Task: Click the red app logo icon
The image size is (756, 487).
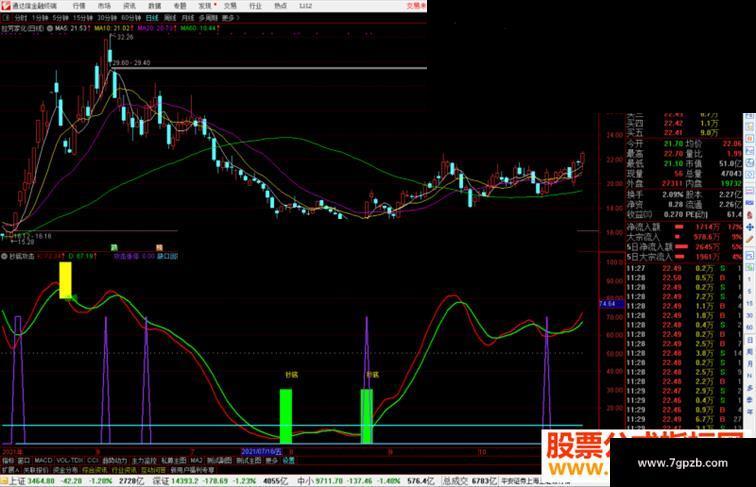Action: click(x=6, y=6)
